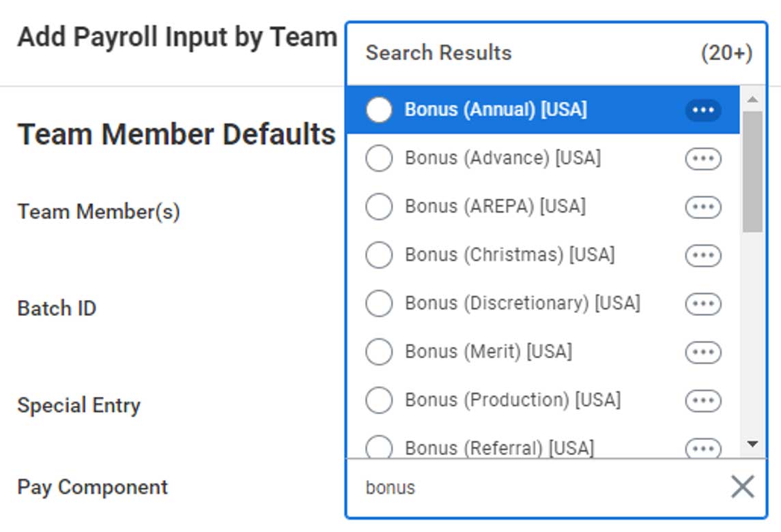Viewport: 781px width, 532px height.
Task: Click scrollbar up arrow in results list
Action: (752, 100)
